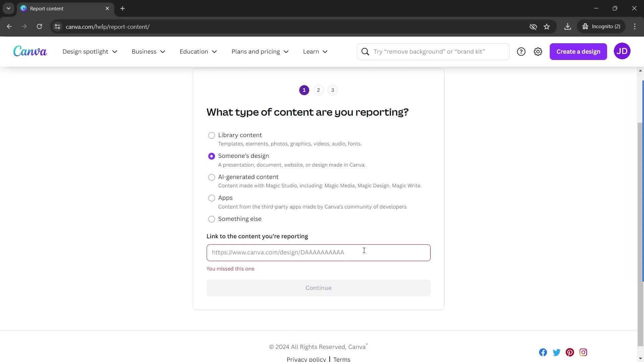Open the 'Education' menu item
This screenshot has width=644, height=362.
point(198,51)
